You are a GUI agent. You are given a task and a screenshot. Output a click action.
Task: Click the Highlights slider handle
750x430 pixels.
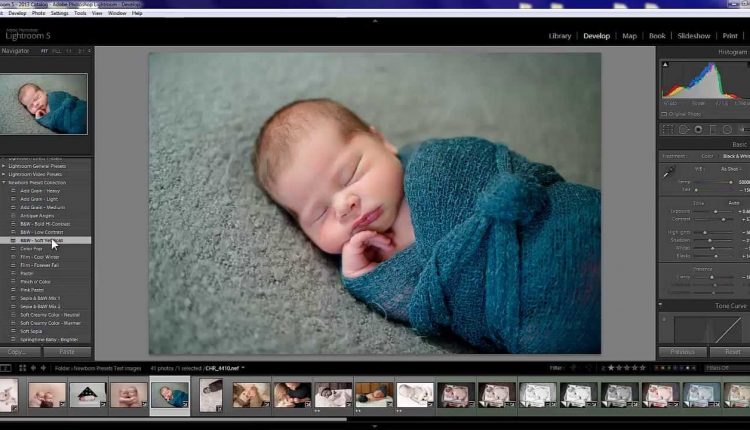click(x=705, y=232)
